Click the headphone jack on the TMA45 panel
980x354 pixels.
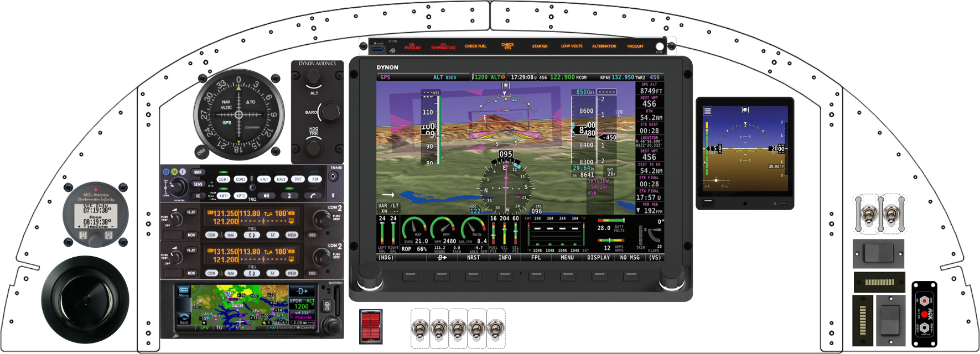coord(333,176)
